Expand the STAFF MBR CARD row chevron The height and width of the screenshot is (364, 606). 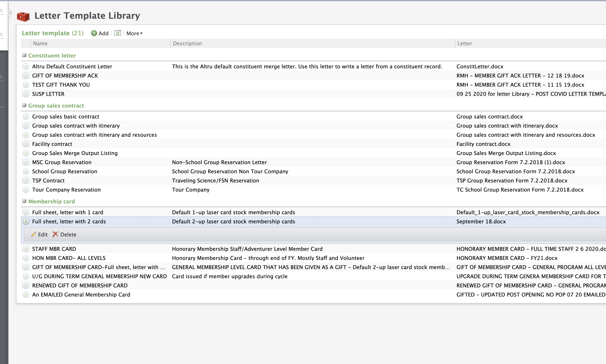[x=26, y=249]
